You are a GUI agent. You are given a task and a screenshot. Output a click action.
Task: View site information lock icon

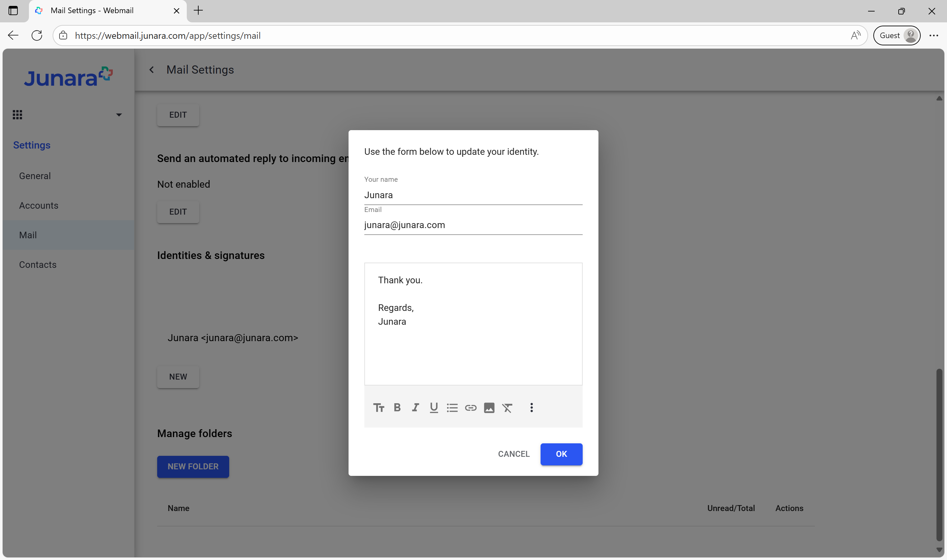pyautogui.click(x=63, y=35)
